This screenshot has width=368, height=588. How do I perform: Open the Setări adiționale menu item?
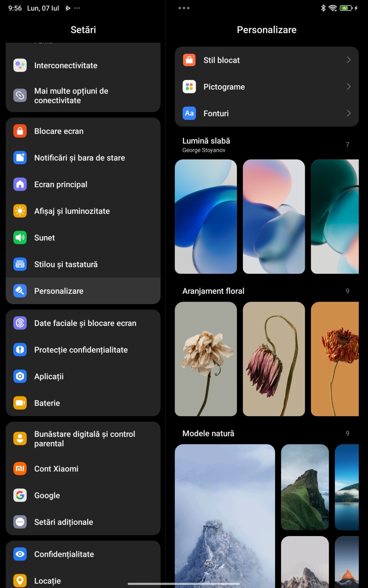(x=63, y=522)
